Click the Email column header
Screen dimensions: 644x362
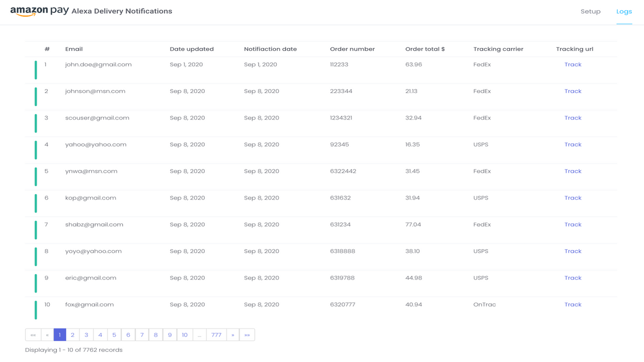pyautogui.click(x=74, y=49)
